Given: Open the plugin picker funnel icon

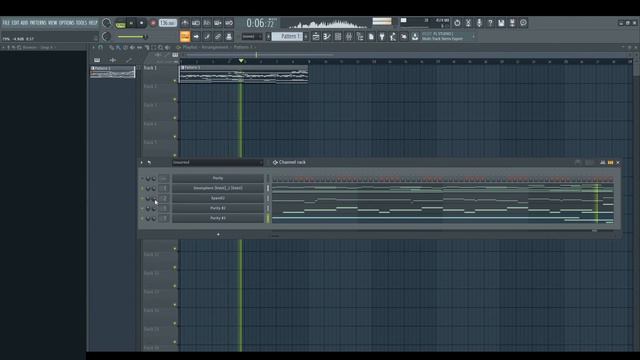Looking at the screenshot, I should point(382,37).
